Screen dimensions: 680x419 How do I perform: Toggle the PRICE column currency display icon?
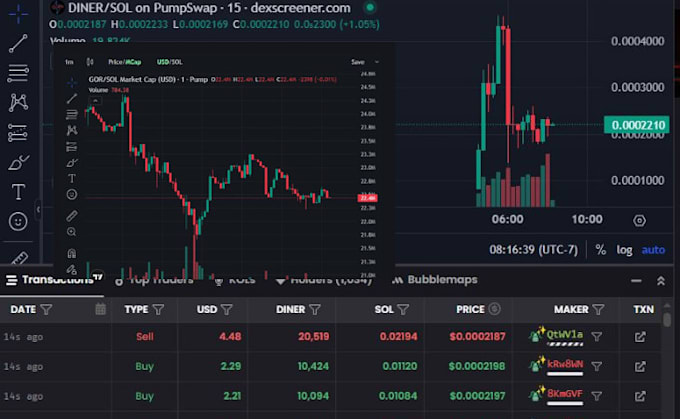point(494,309)
